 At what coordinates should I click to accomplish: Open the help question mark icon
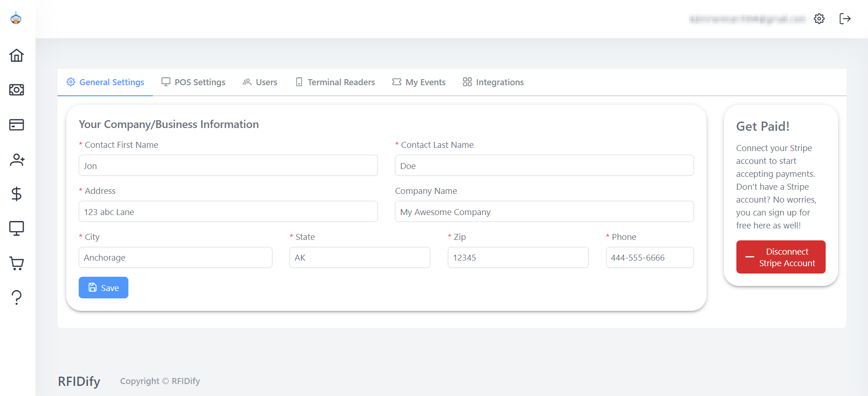tap(17, 297)
